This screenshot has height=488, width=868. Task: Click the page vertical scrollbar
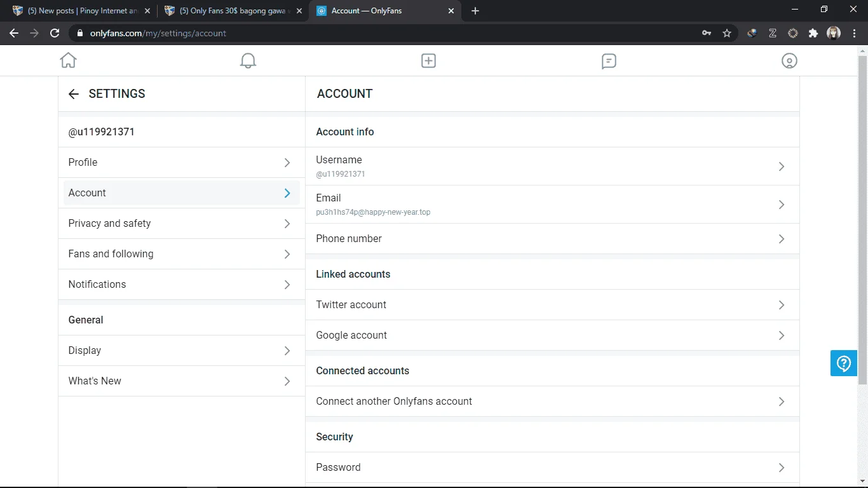pyautogui.click(x=862, y=219)
